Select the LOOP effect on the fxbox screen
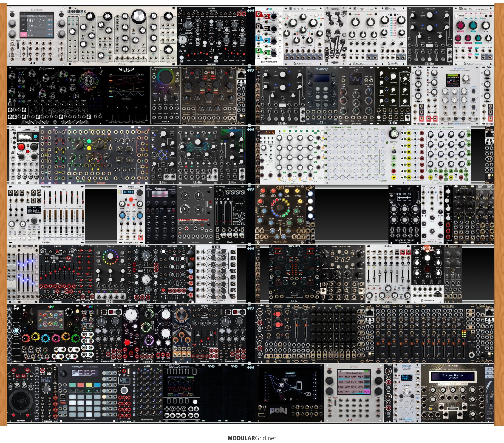 (347, 387)
